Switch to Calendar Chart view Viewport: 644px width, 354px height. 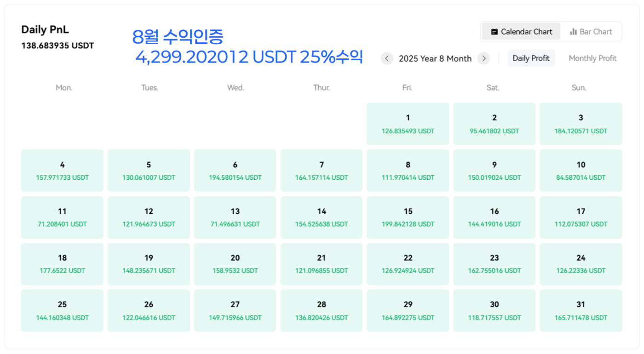tap(521, 32)
